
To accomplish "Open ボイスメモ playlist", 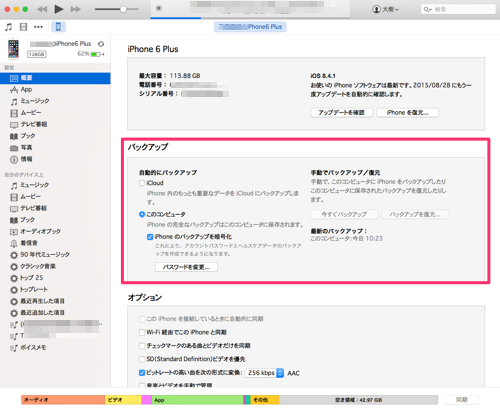I will (x=55, y=348).
